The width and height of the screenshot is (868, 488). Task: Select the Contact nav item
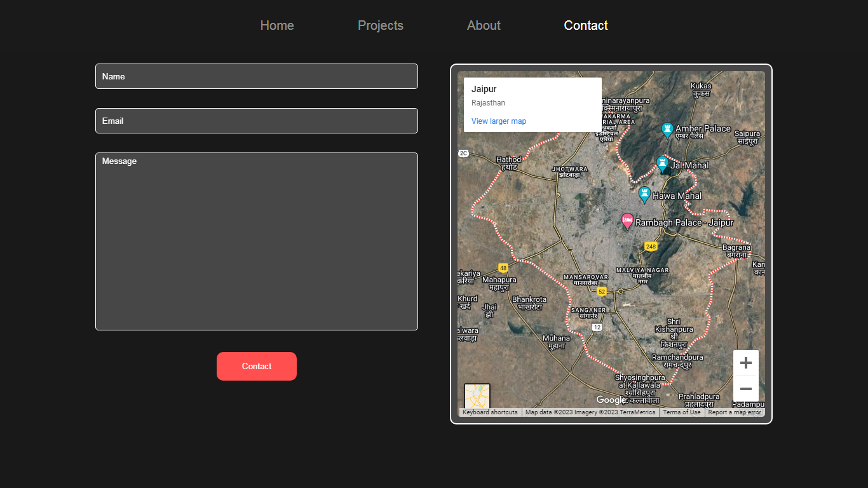[x=585, y=25]
